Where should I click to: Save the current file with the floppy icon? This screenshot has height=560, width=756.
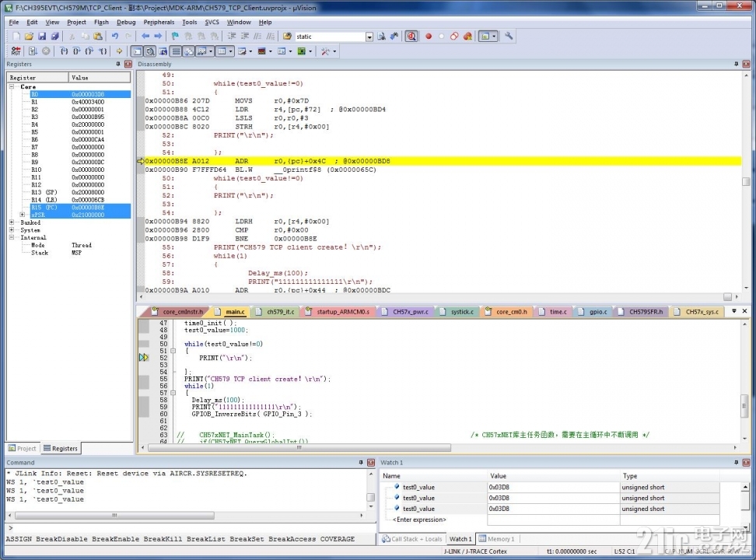pyautogui.click(x=42, y=37)
